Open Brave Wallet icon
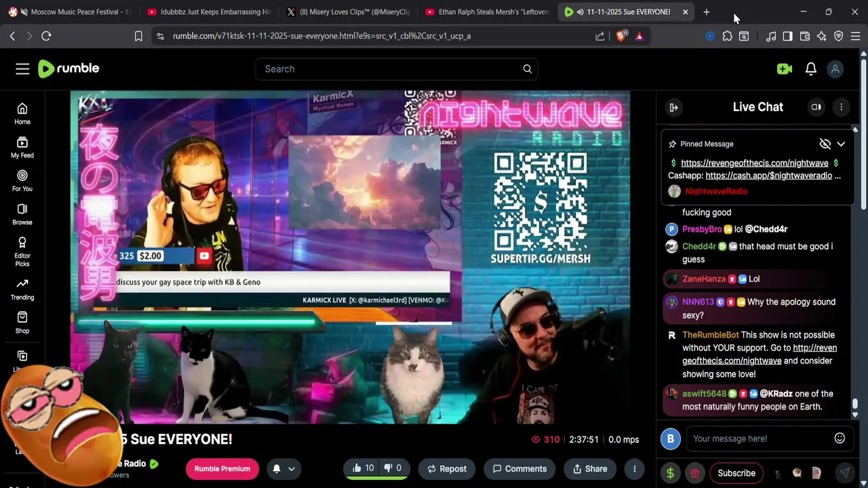868x488 pixels. [805, 36]
